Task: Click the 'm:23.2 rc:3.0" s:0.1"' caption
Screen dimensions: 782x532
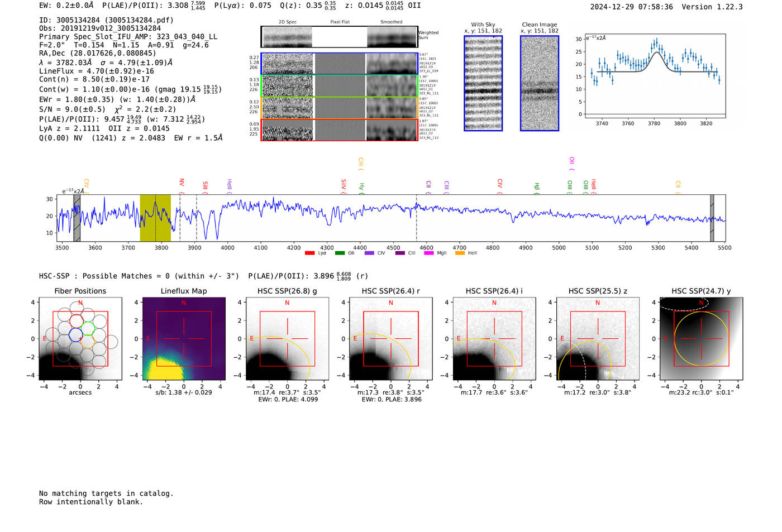Action: pyautogui.click(x=702, y=392)
